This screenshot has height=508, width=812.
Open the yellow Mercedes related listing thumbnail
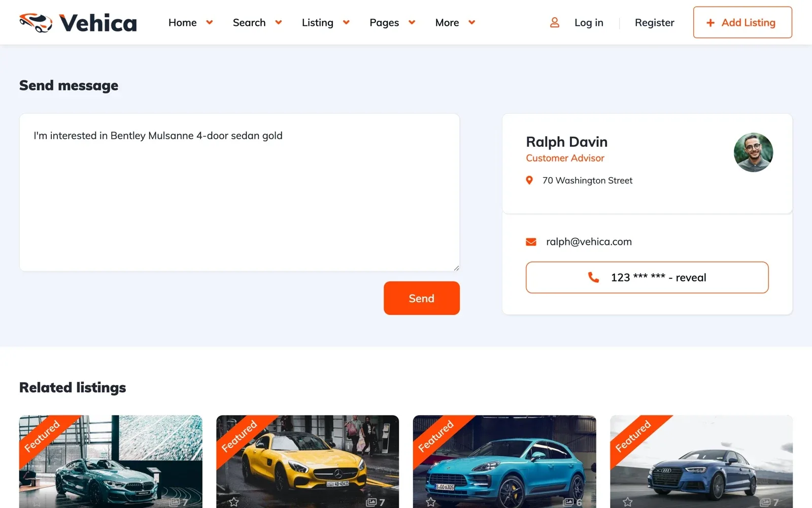[x=308, y=461]
